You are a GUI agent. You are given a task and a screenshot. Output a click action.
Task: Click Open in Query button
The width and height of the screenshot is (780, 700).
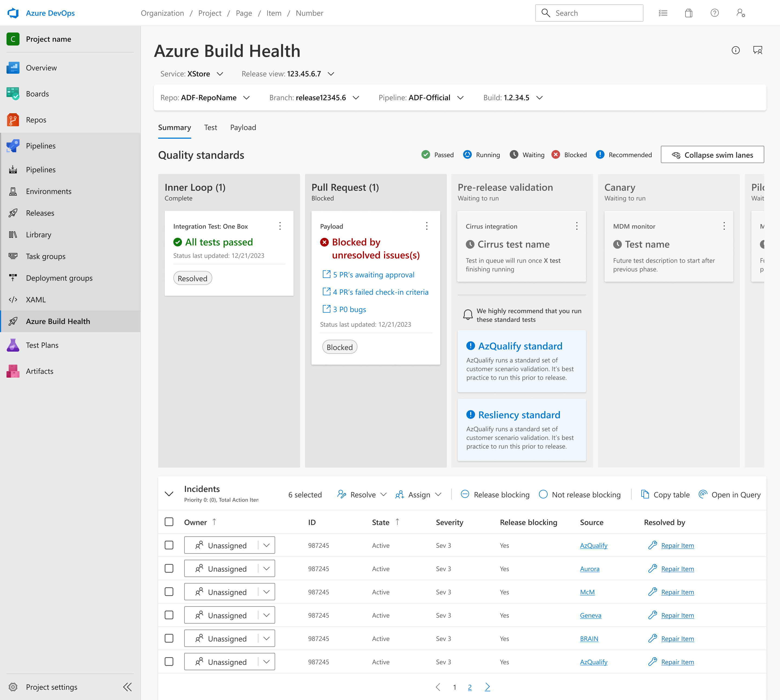pyautogui.click(x=729, y=495)
